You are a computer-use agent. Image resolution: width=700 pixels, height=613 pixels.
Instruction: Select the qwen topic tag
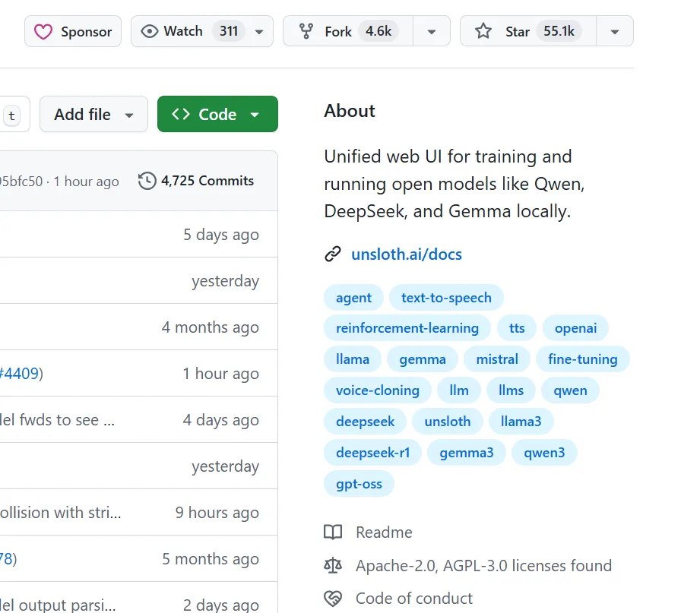coord(570,390)
